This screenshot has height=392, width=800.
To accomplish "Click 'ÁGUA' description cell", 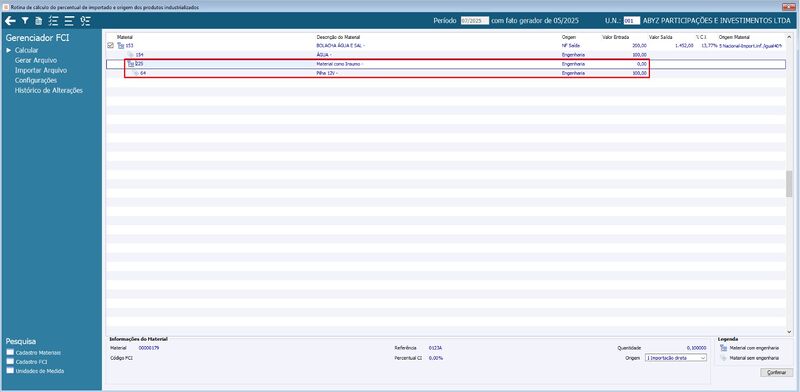I will coord(324,55).
